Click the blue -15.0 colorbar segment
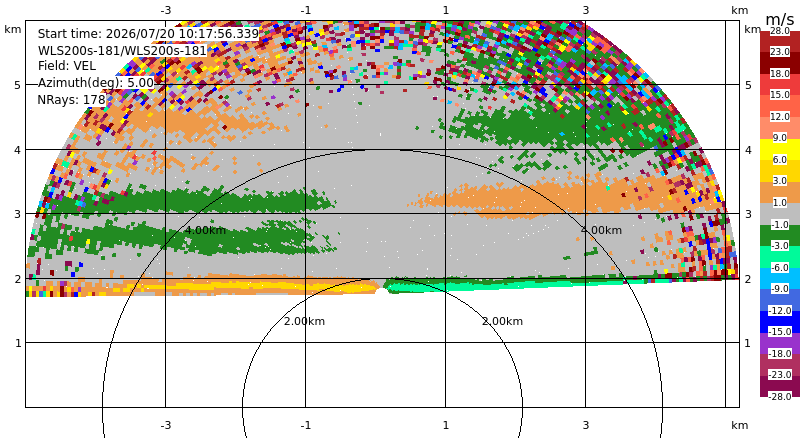Image resolution: width=800 pixels, height=438 pixels. pos(780,322)
